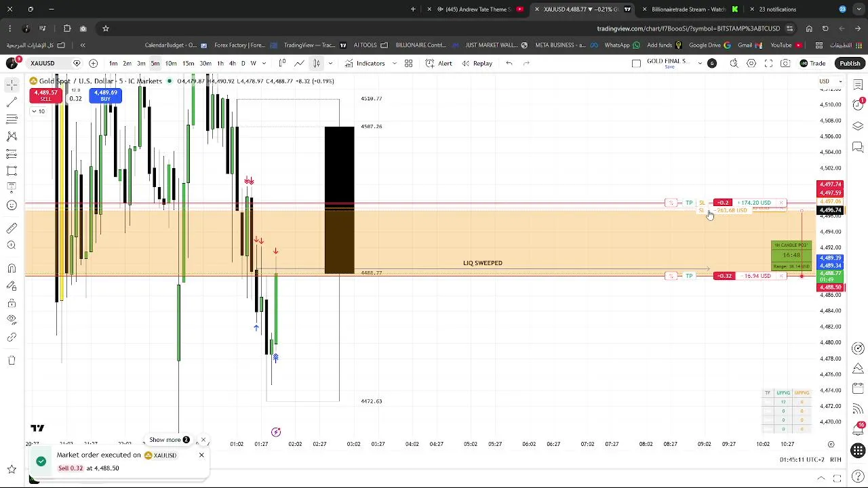Image resolution: width=868 pixels, height=488 pixels.
Task: Toggle stay in drawing mode
Action: (x=12, y=286)
